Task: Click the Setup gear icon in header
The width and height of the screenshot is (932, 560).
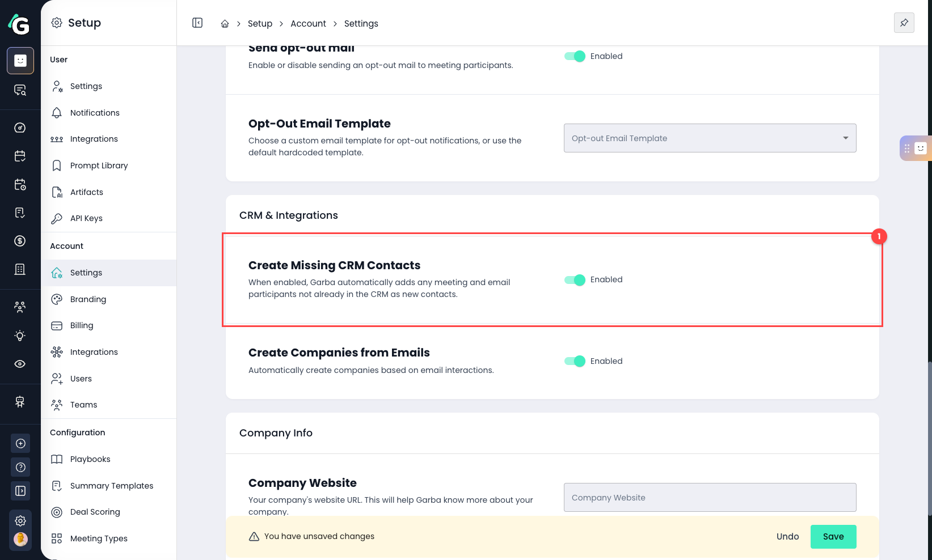Action: click(x=57, y=23)
